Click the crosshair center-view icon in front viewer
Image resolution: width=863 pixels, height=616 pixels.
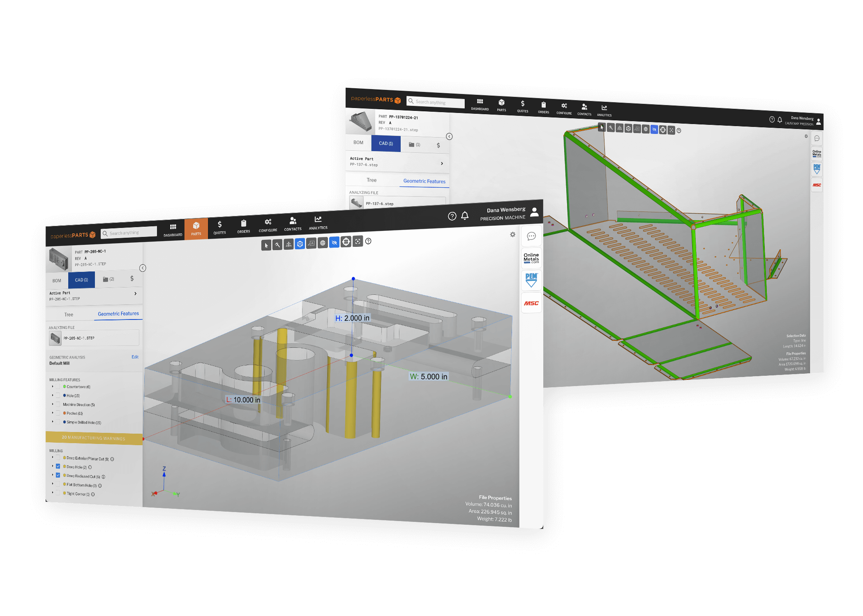pyautogui.click(x=346, y=242)
